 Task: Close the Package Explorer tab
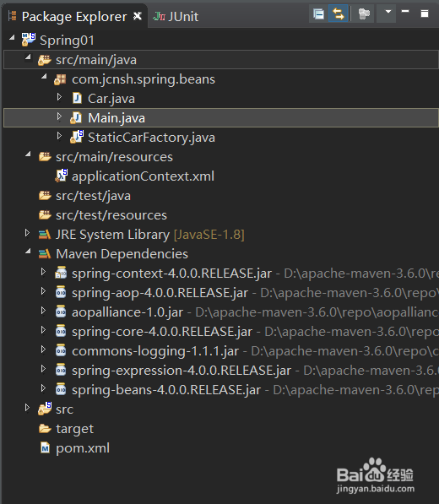138,16
